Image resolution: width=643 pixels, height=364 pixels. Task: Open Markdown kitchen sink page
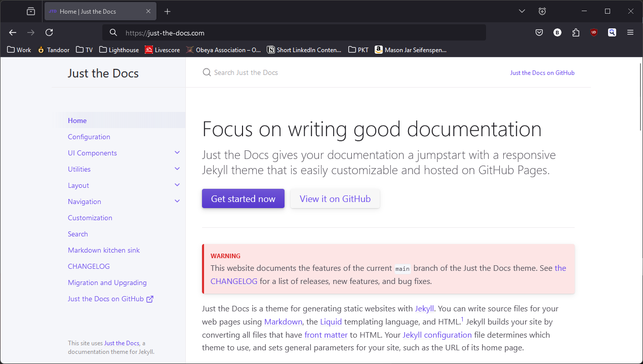click(104, 250)
